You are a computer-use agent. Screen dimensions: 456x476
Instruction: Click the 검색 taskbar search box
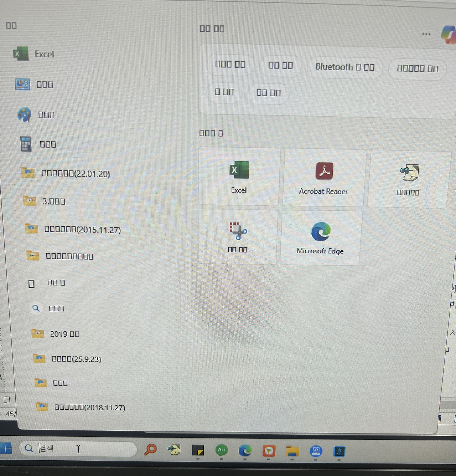(78, 449)
